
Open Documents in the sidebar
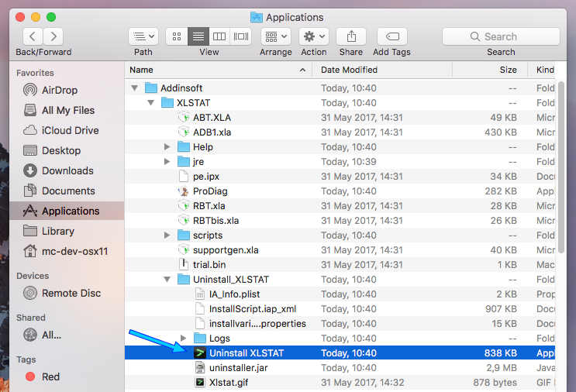68,191
